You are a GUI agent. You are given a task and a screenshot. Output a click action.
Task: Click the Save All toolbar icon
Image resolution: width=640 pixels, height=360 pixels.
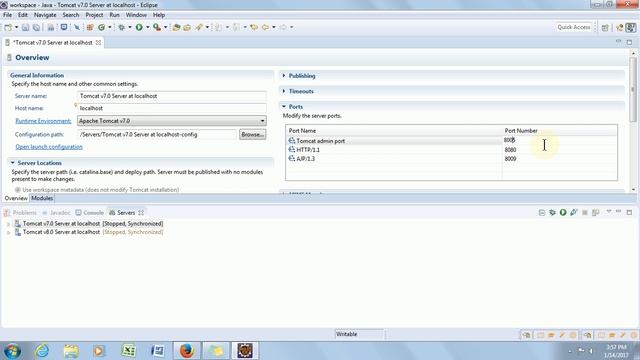(36, 27)
